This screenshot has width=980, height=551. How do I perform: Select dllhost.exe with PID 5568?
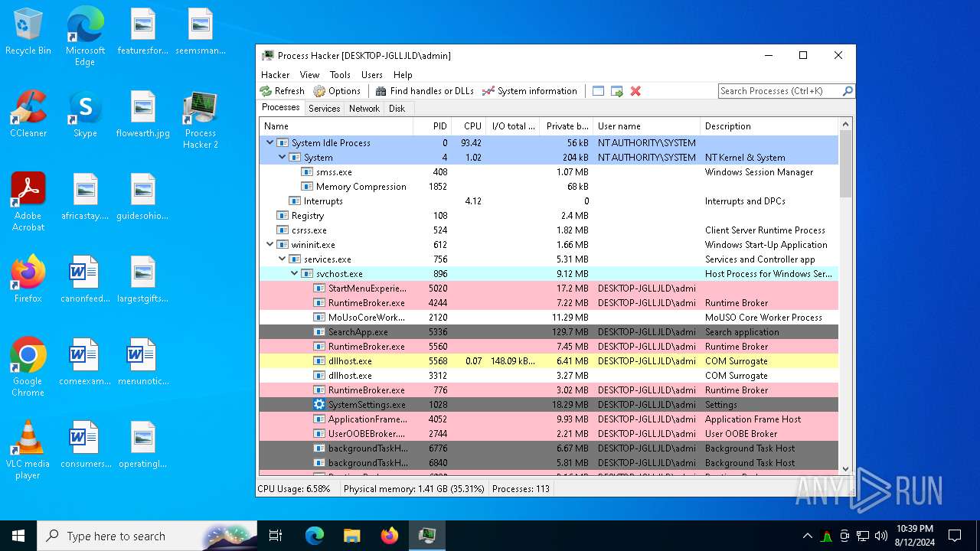pyautogui.click(x=549, y=361)
